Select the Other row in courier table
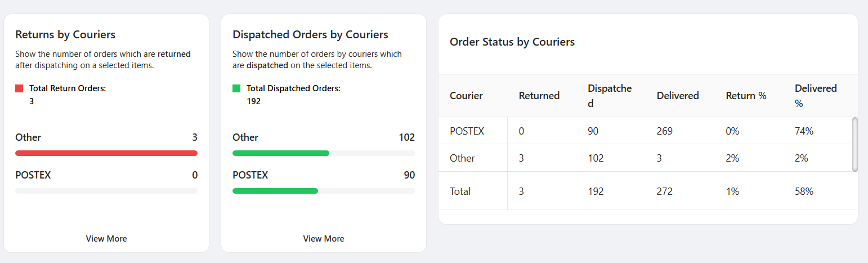The width and height of the screenshot is (868, 263). coord(462,158)
